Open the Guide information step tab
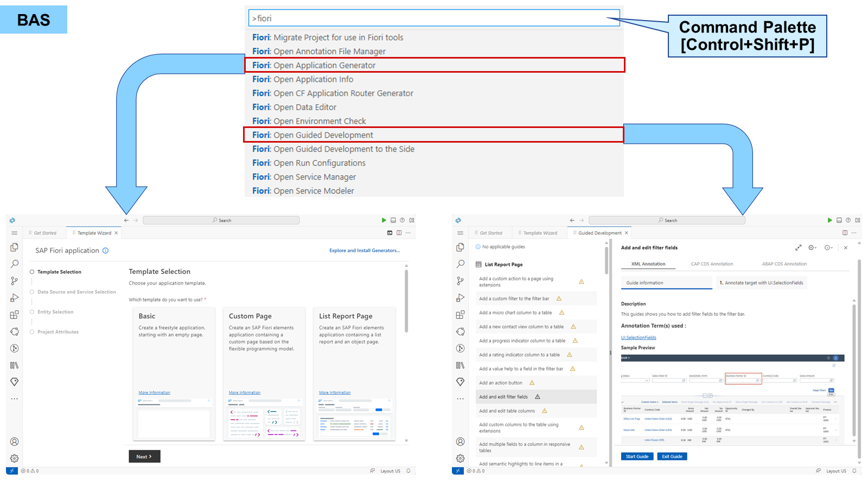868x480 pixels. click(x=667, y=283)
